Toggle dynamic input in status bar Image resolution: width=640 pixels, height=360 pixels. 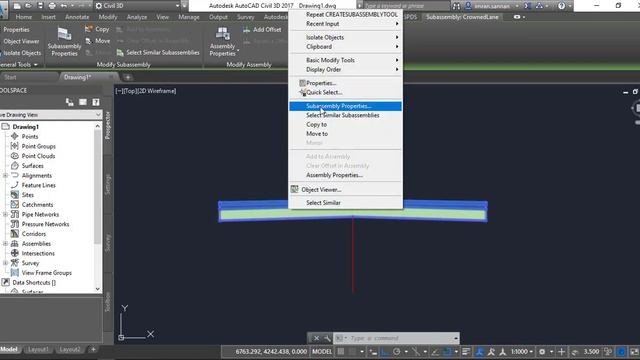(373, 351)
